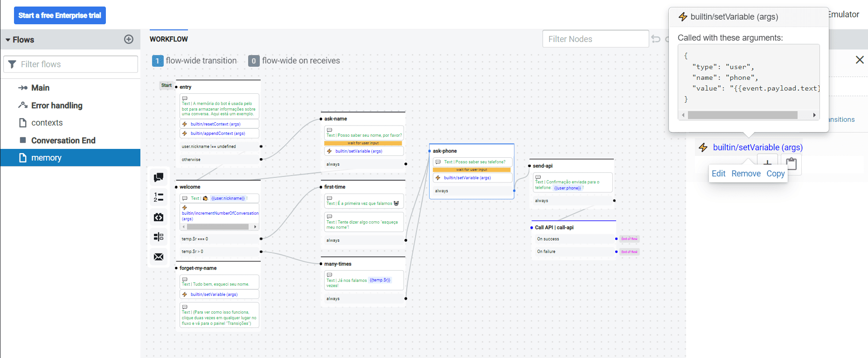The height and width of the screenshot is (358, 868).
Task: Click the On success End of flow tag
Action: point(629,239)
